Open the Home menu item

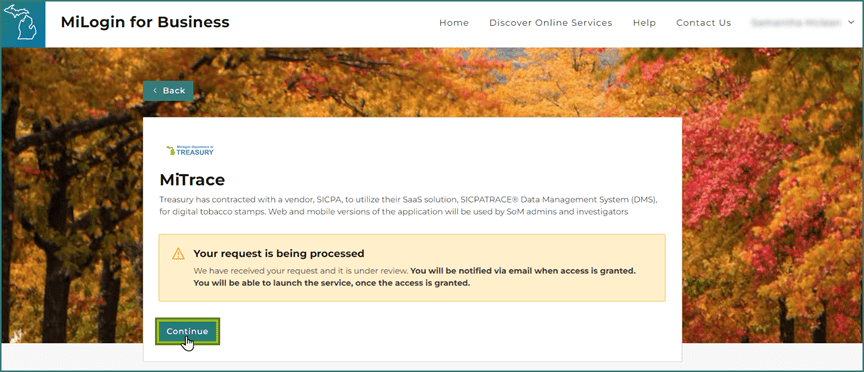point(453,23)
